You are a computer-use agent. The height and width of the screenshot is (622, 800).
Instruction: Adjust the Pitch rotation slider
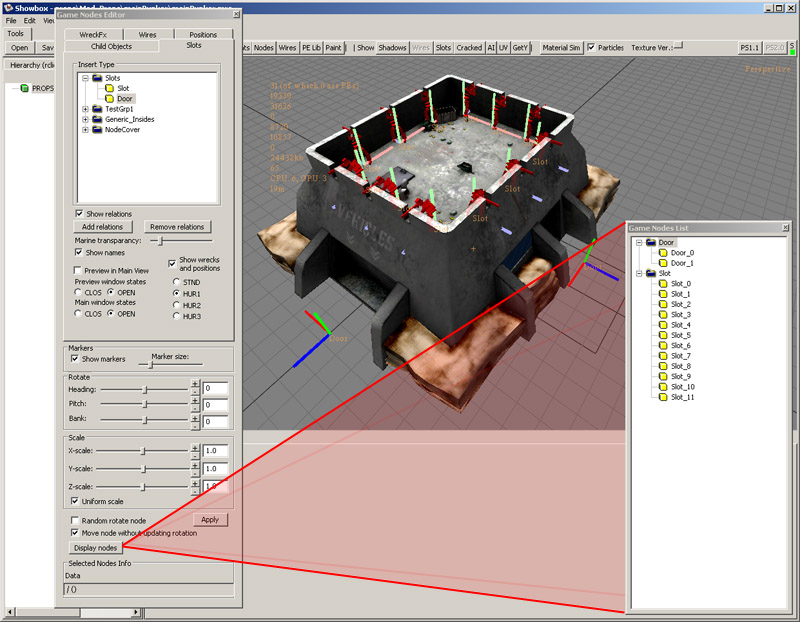pyautogui.click(x=144, y=404)
